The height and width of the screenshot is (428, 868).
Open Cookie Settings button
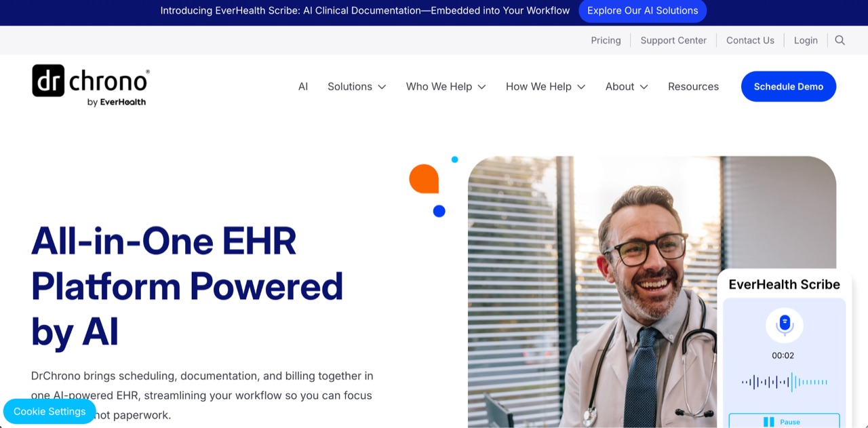(x=50, y=411)
